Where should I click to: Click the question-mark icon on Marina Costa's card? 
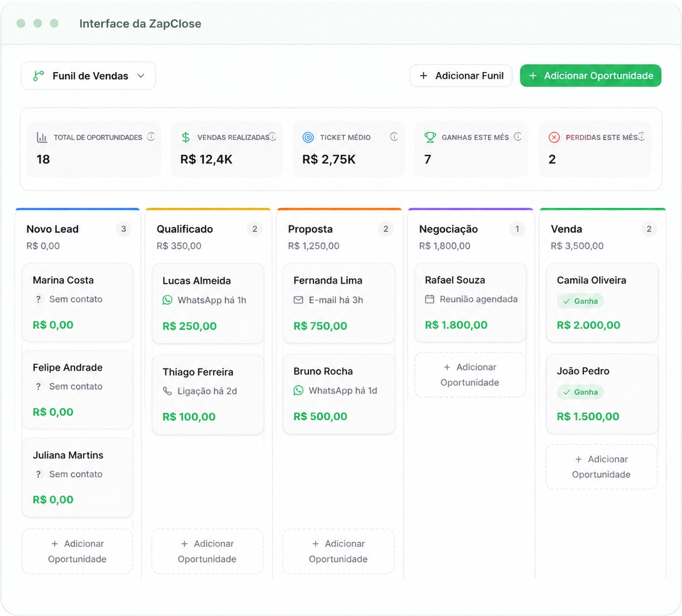click(x=38, y=299)
